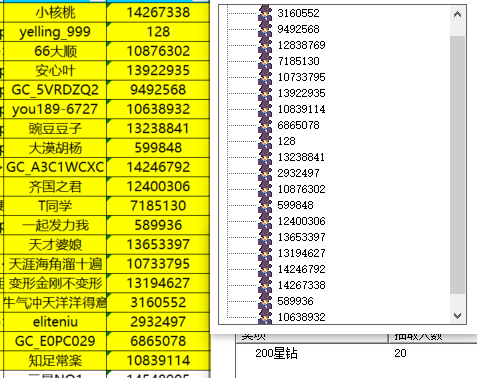The height and width of the screenshot is (378, 477).
Task: Click the user icon beside 2932497 in list
Action: (265, 173)
